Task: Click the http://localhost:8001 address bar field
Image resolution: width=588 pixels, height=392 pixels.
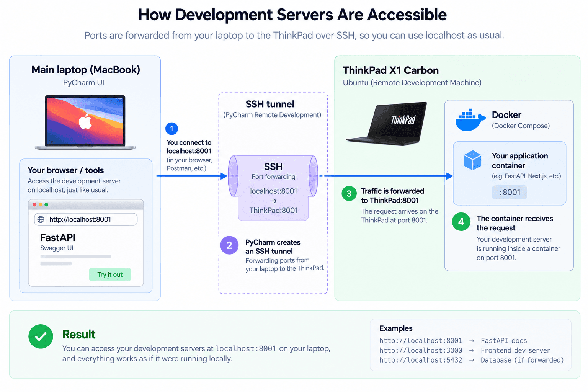Action: pyautogui.click(x=86, y=219)
